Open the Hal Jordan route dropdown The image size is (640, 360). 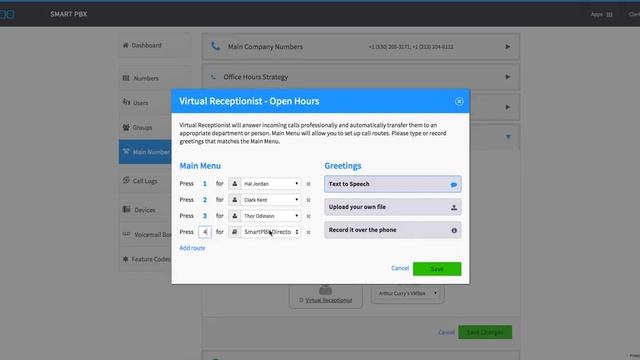point(271,184)
